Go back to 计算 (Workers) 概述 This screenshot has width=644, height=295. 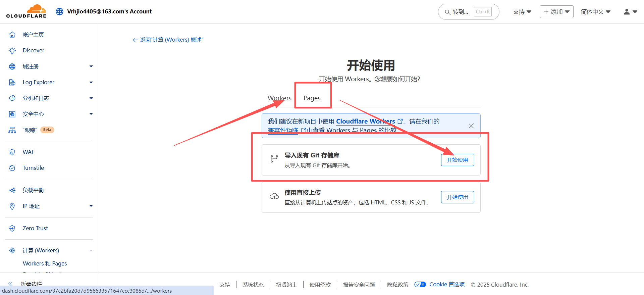point(168,40)
